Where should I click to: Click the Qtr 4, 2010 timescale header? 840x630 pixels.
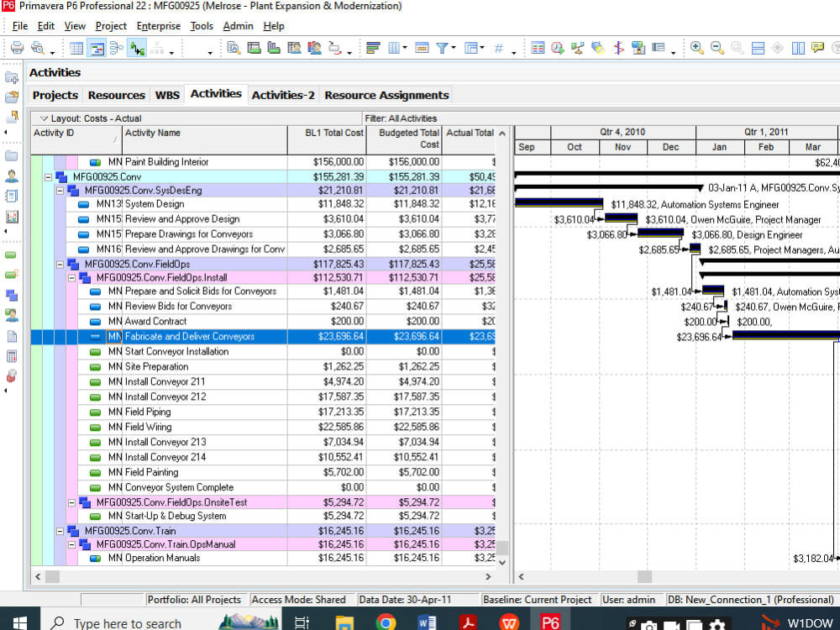pyautogui.click(x=622, y=133)
